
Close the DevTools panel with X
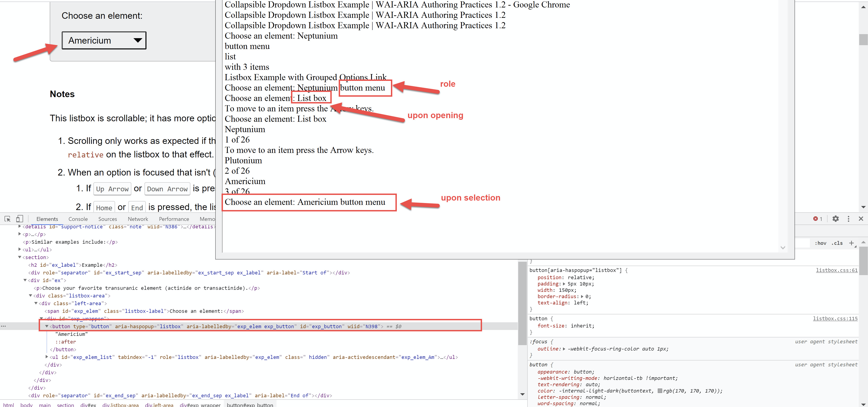coord(861,219)
